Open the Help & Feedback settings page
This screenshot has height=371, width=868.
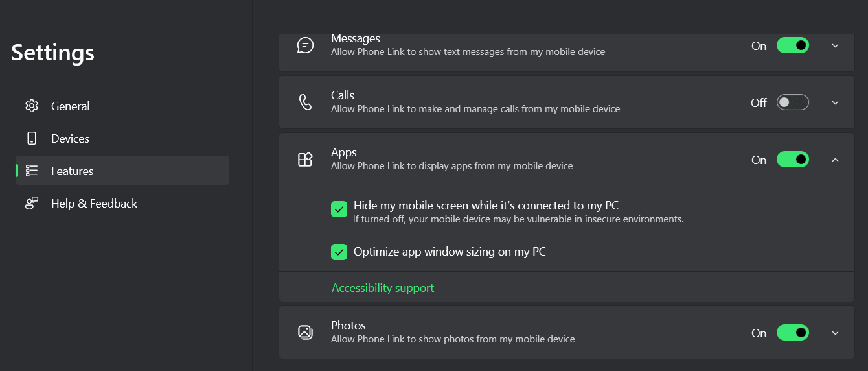click(122, 203)
